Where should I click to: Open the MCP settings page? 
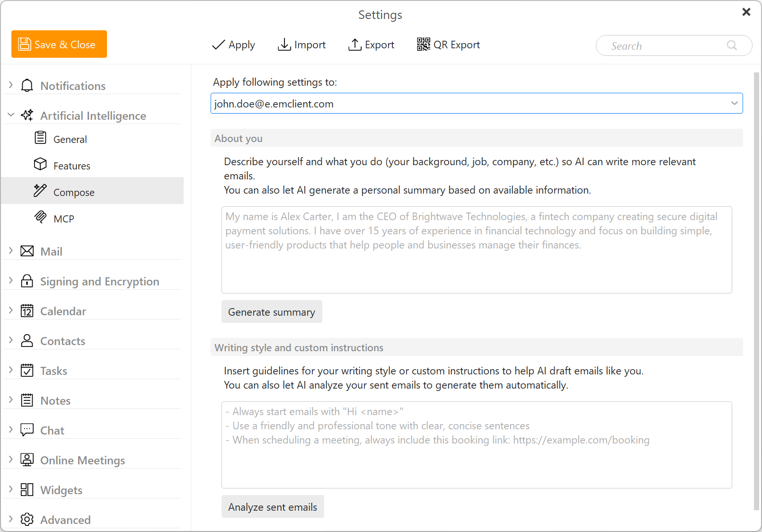(x=92, y=218)
